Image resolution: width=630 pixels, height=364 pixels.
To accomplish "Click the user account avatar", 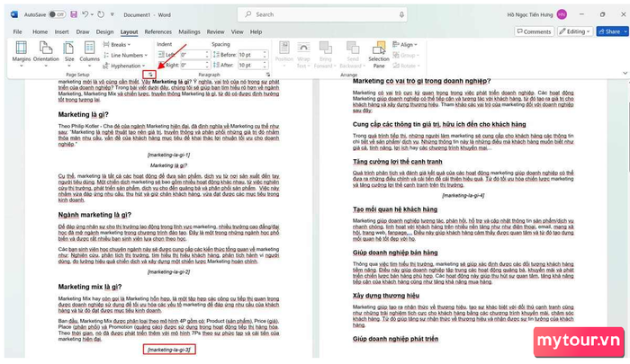I will coord(562,14).
